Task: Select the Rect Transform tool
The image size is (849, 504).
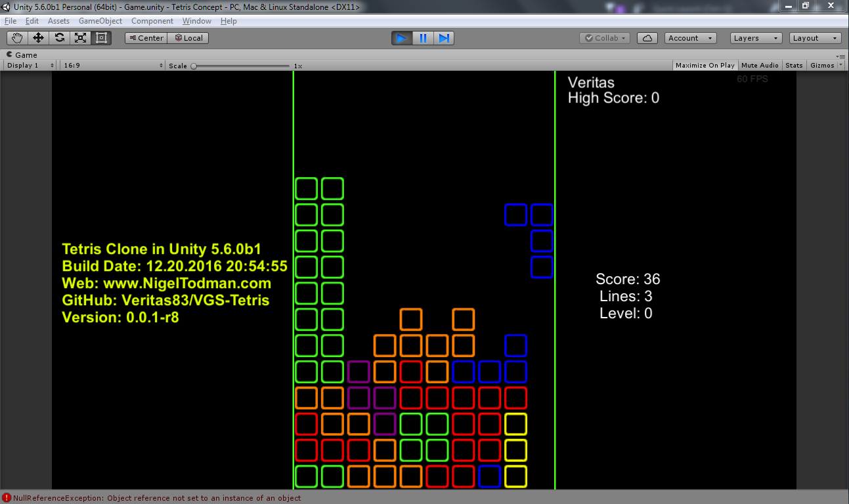Action: 100,37
